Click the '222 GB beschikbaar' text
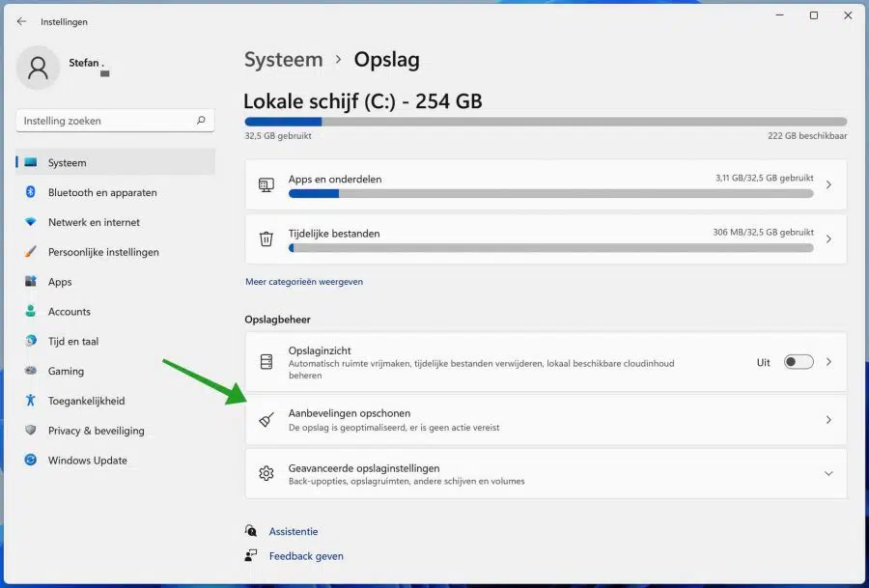869x588 pixels. pyautogui.click(x=807, y=136)
